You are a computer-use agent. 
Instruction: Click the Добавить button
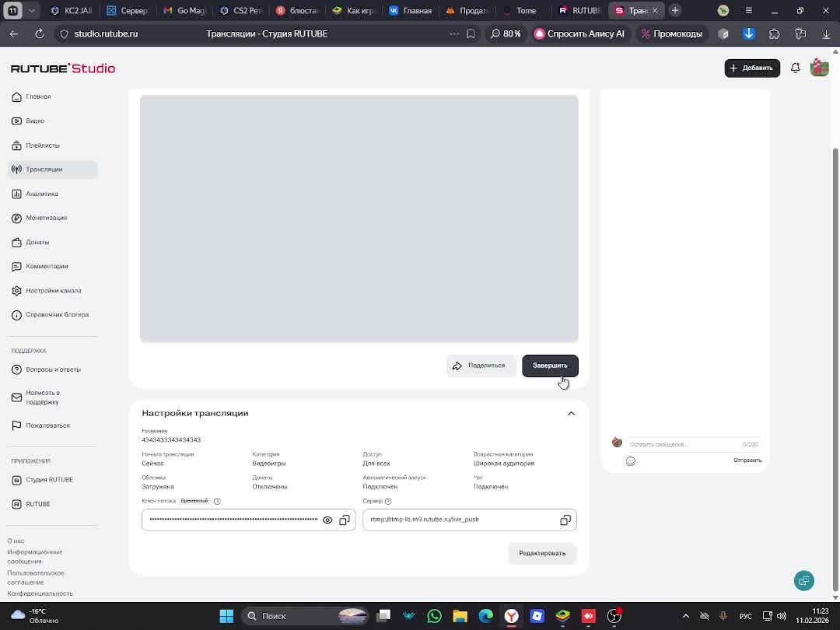(752, 68)
